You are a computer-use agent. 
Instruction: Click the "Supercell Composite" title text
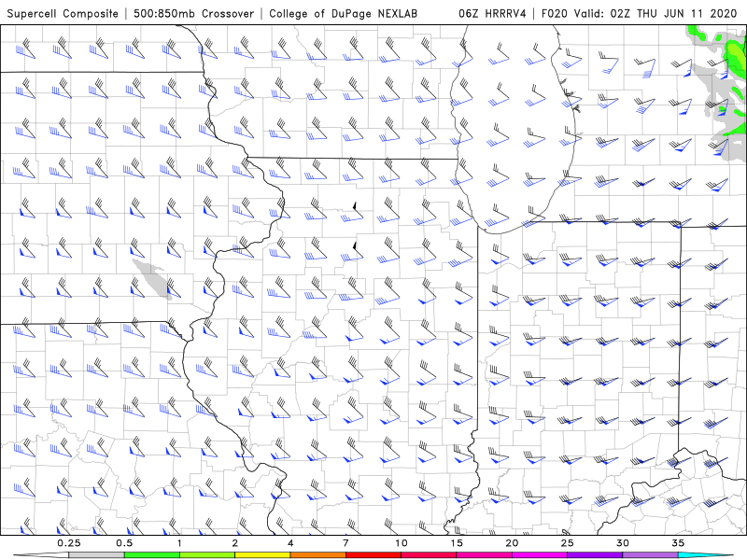point(63,13)
